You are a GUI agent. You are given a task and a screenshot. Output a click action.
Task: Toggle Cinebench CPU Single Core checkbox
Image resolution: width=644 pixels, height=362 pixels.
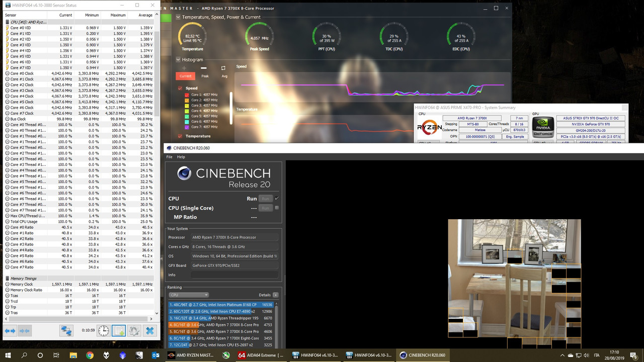click(277, 208)
